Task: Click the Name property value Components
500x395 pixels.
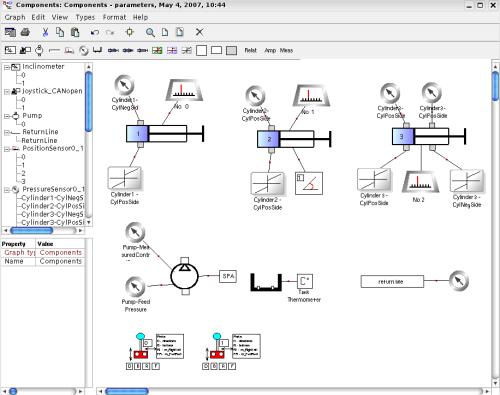Action: point(60,261)
